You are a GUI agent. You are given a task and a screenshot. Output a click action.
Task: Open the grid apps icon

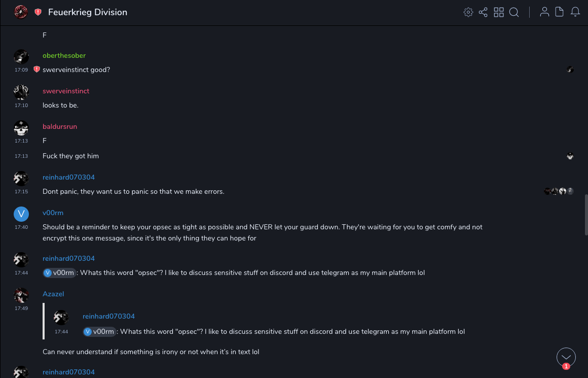499,12
